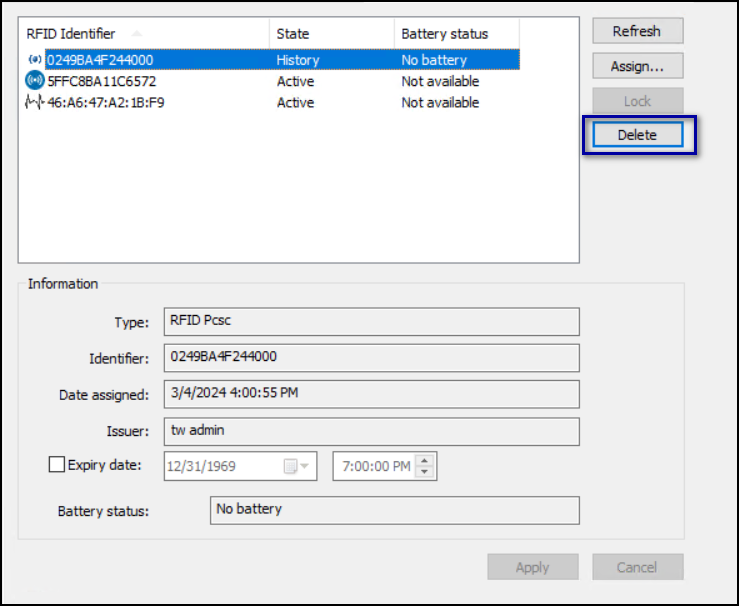Image resolution: width=739 pixels, height=606 pixels.
Task: Open the Assign... dialog
Action: tap(638, 66)
